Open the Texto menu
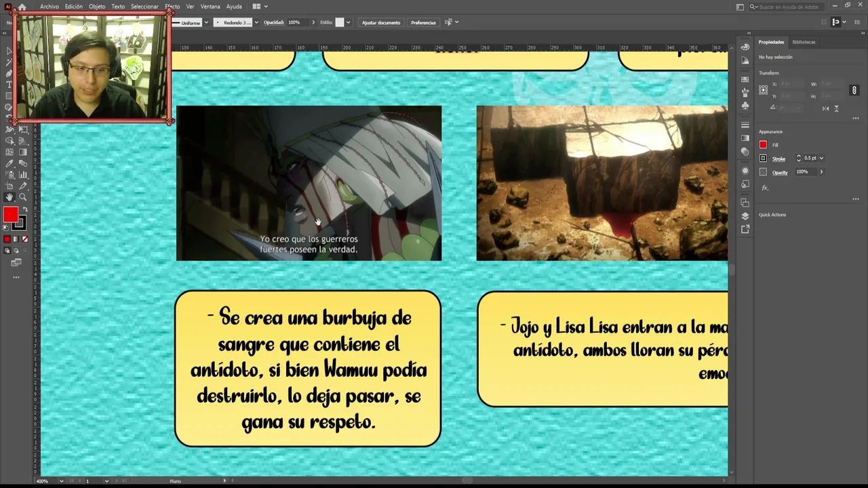This screenshot has height=488, width=868. coord(118,7)
